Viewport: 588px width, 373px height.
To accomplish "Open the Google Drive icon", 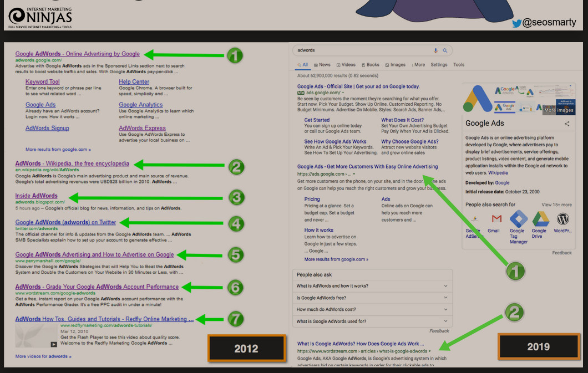I will coord(541,219).
